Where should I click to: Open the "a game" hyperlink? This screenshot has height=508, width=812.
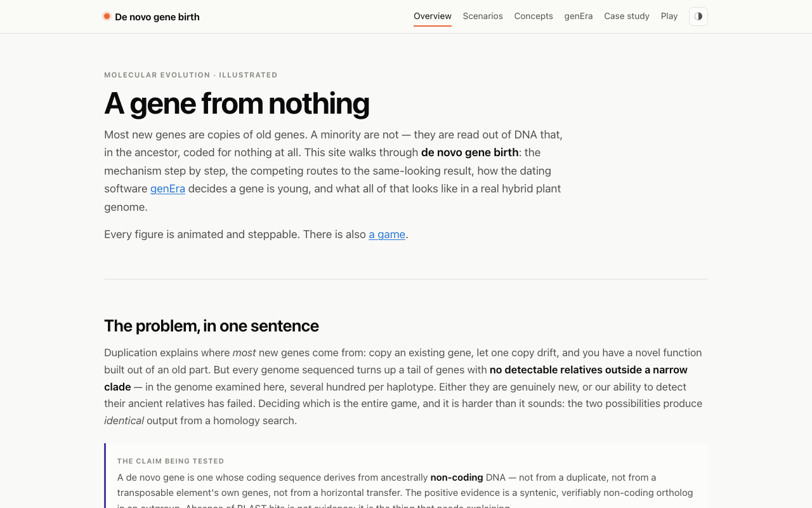(387, 234)
